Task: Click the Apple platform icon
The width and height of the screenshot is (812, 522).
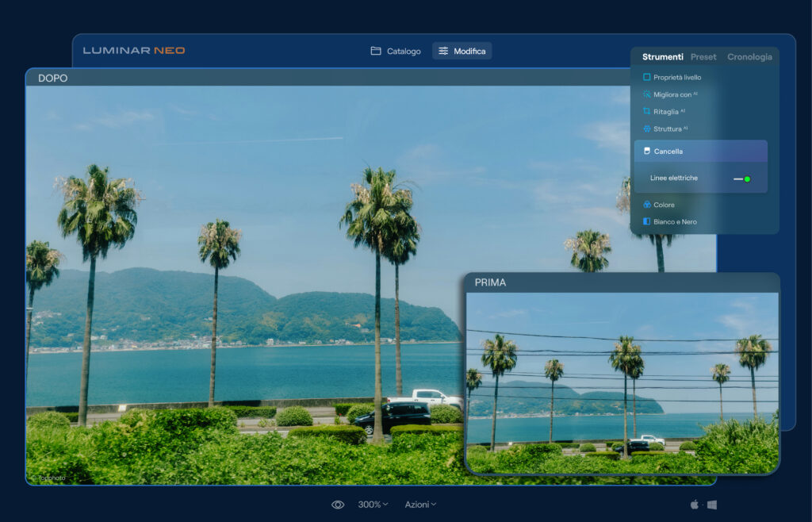Action: coord(695,505)
